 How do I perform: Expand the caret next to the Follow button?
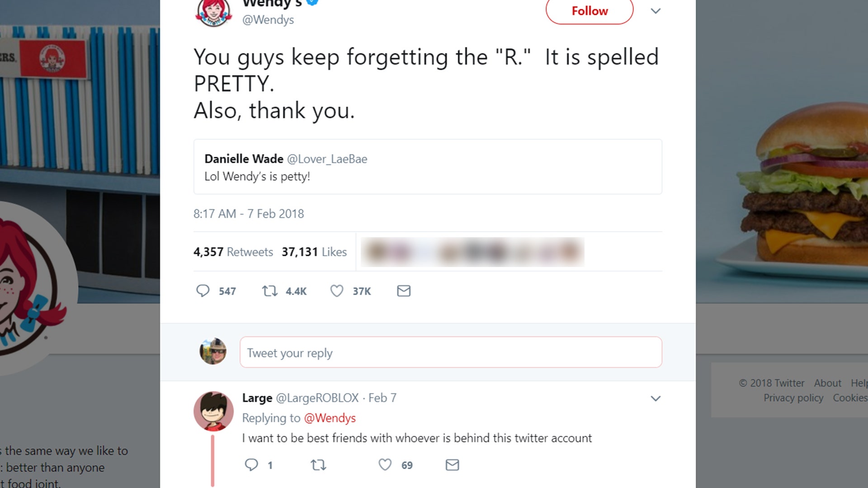[x=655, y=11]
